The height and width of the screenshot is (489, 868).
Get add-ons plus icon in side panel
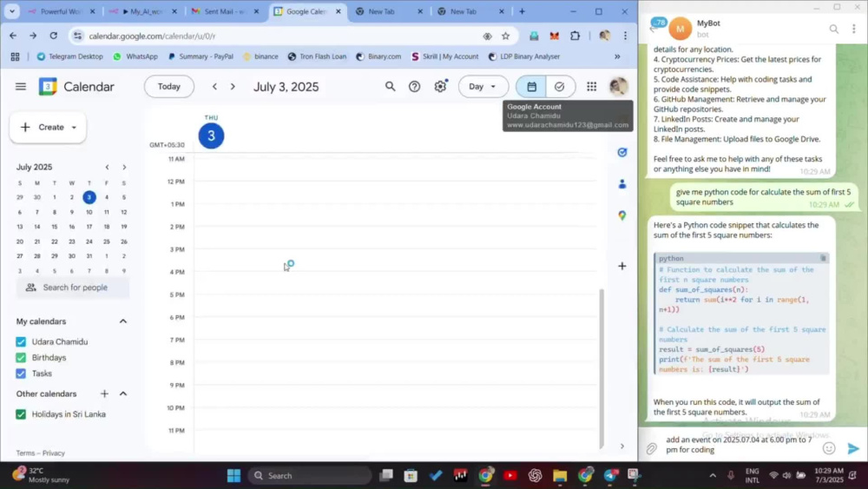[x=622, y=266]
